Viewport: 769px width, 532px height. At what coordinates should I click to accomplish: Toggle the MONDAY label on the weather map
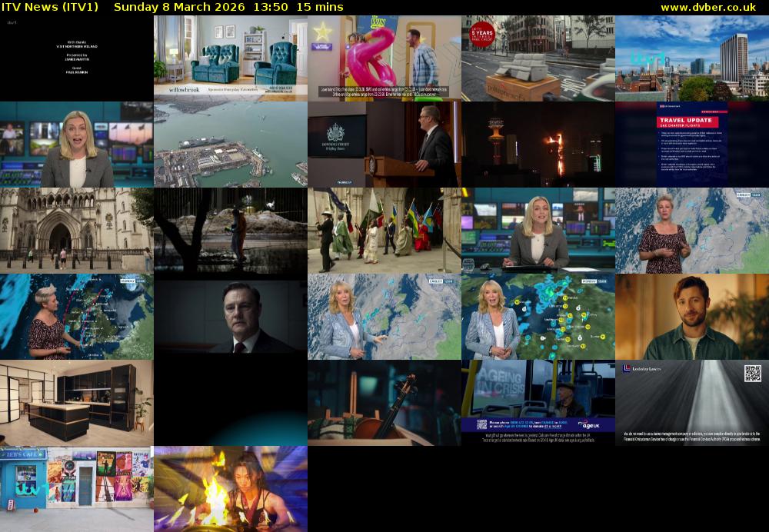(x=128, y=280)
